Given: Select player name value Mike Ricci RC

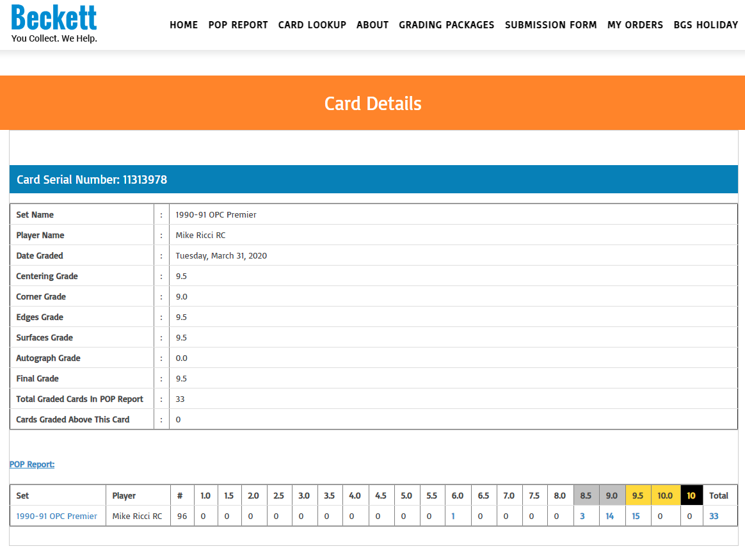Looking at the screenshot, I should click(x=200, y=235).
